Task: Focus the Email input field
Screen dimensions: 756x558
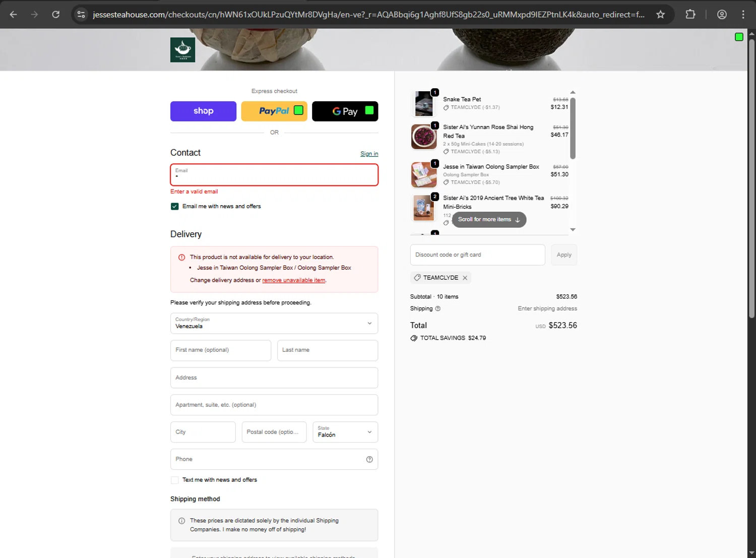Action: pos(274,175)
